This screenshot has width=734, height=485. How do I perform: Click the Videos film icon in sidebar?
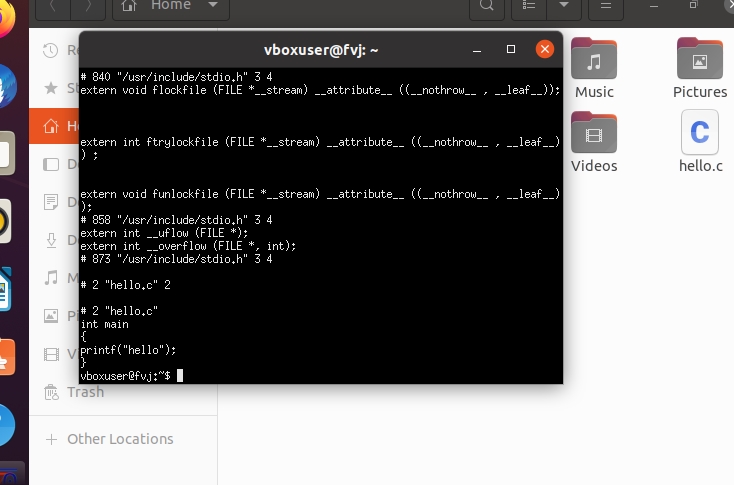(51, 354)
